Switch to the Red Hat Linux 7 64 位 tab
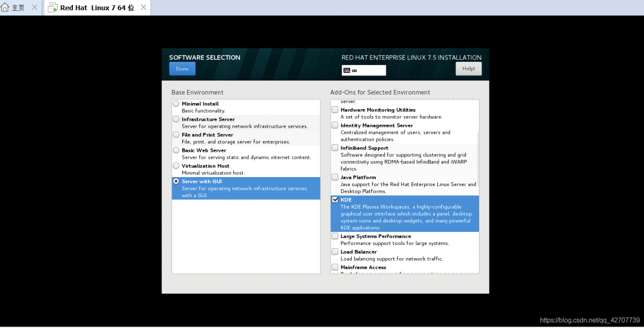Image resolution: width=644 pixels, height=328 pixels. click(97, 8)
